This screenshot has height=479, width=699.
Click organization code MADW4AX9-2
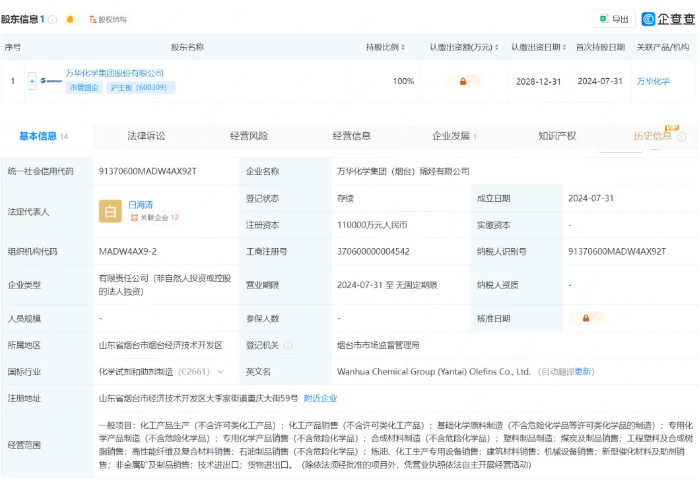127,252
